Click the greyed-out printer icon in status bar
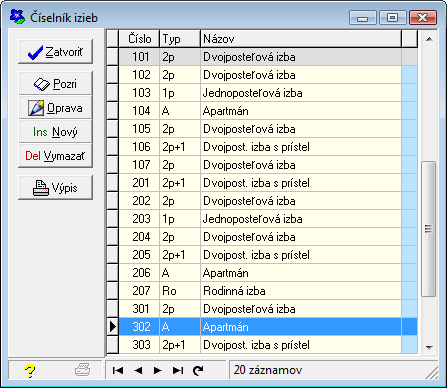447x388 pixels. [x=82, y=370]
